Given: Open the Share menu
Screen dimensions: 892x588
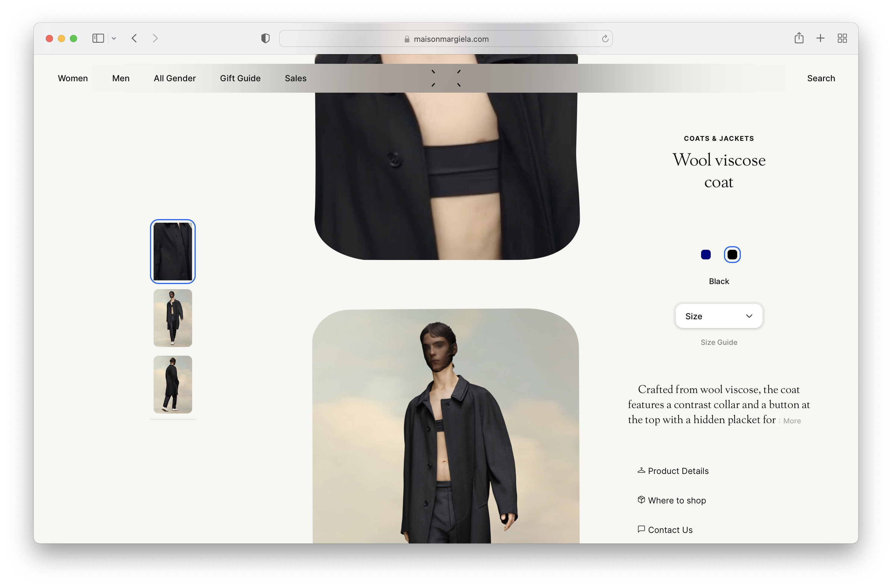Looking at the screenshot, I should pos(799,38).
